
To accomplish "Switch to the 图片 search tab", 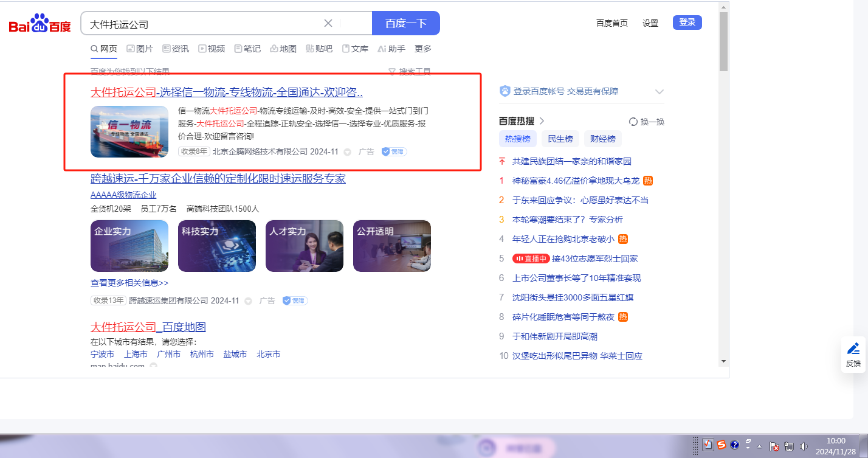I will click(x=140, y=49).
